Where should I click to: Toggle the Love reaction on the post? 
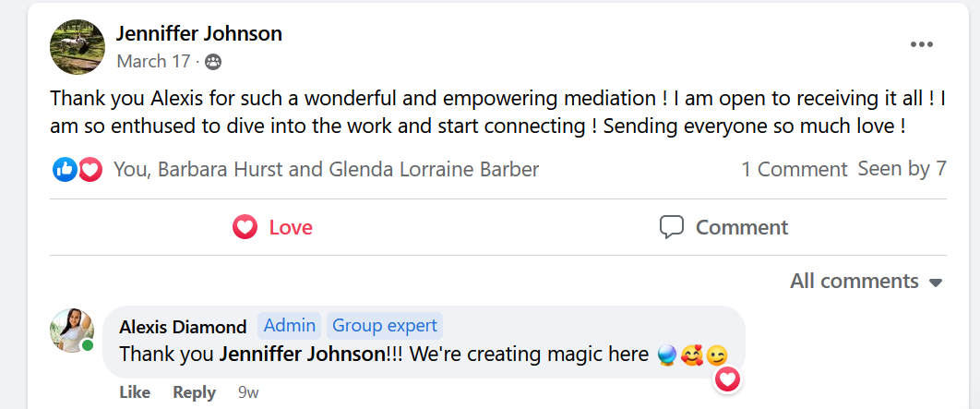273,227
